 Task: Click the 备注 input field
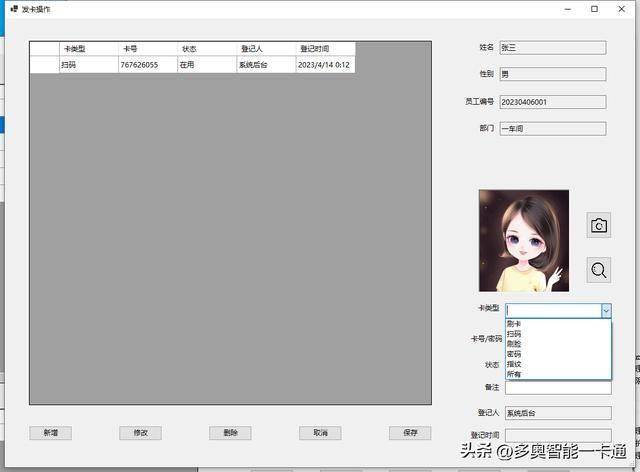[x=558, y=387]
